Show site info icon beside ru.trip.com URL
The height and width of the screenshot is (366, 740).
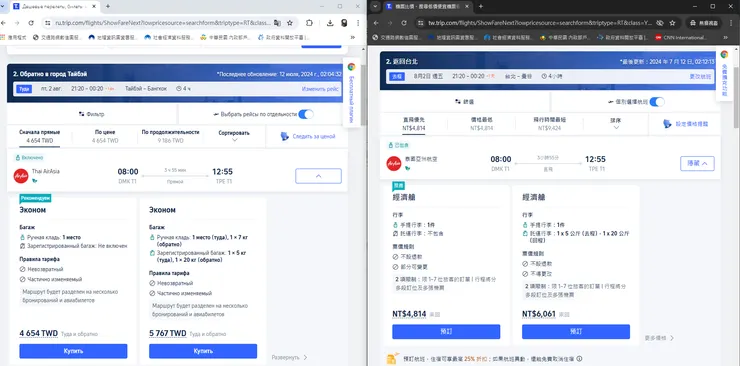(47, 23)
